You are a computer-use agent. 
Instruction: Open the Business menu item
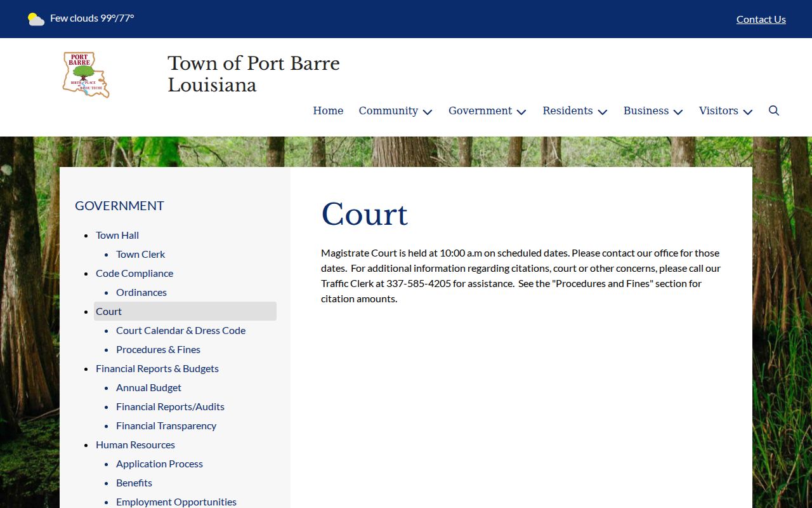coord(646,110)
